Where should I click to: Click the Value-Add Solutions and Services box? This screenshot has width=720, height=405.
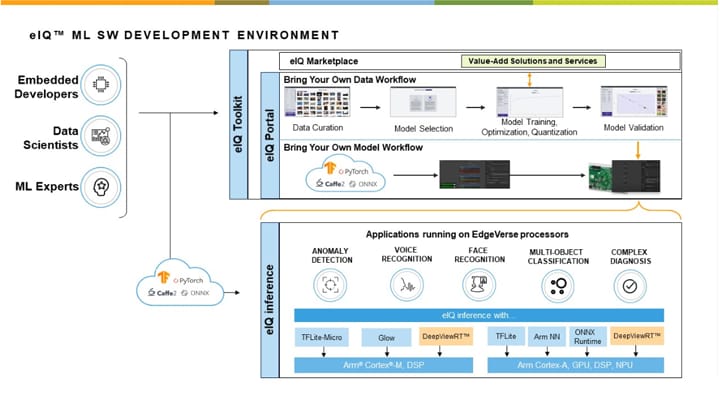(532, 61)
